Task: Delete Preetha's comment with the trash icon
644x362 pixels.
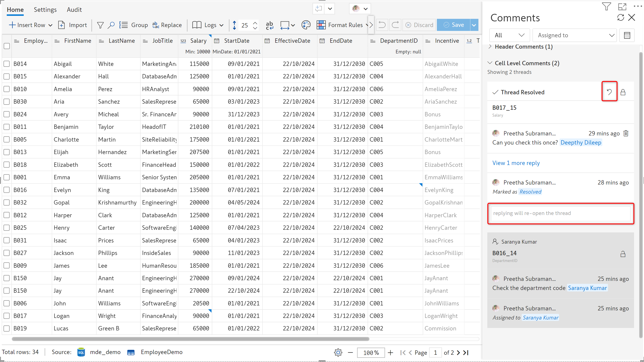Action: coord(626,133)
